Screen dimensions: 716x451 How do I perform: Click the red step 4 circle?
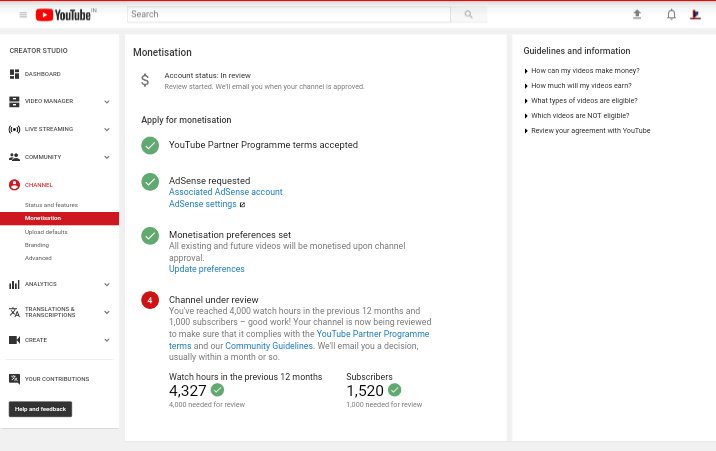150,300
